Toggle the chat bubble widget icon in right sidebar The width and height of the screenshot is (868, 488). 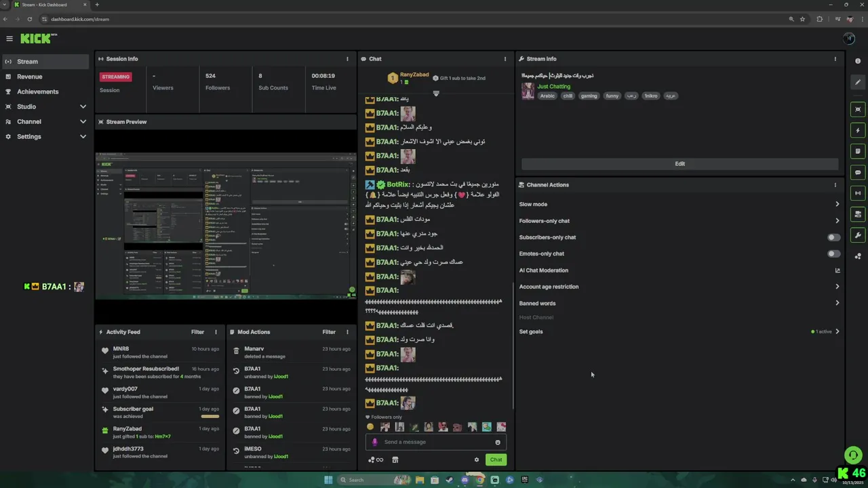pos(858,172)
